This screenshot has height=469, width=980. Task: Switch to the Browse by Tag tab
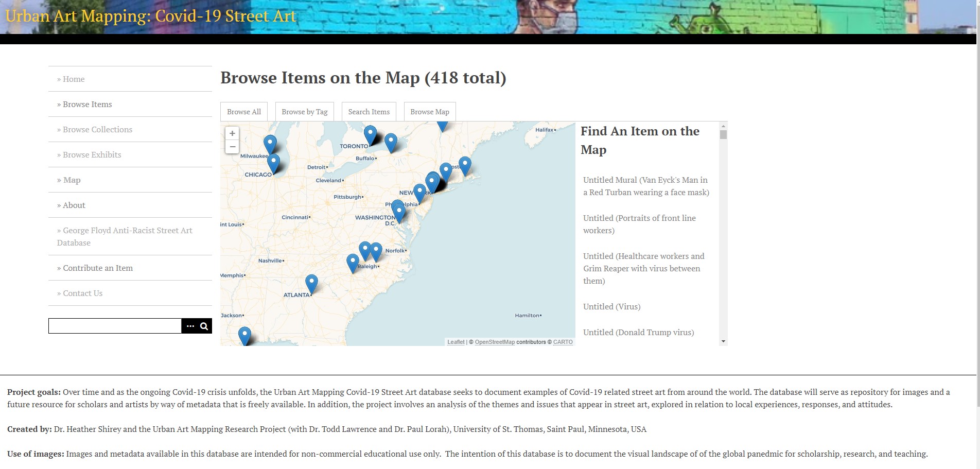tap(304, 112)
